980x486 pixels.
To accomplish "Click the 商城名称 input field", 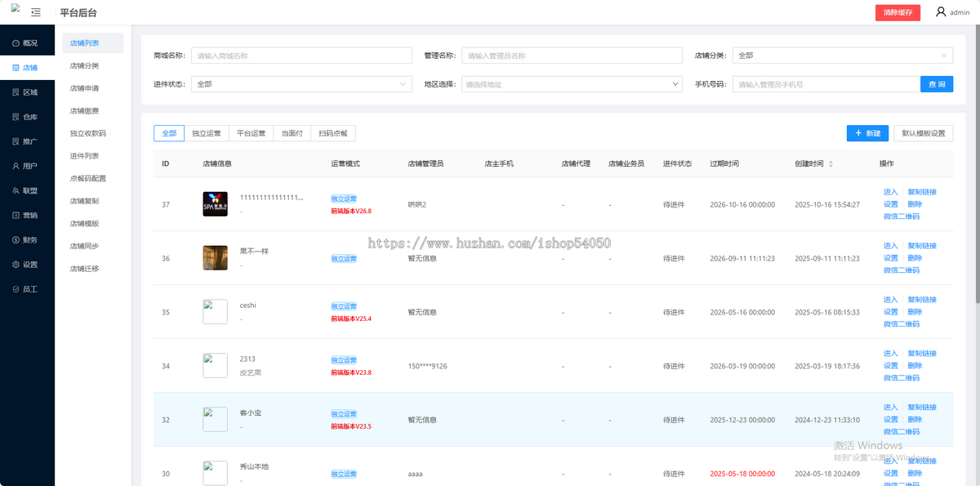I will click(x=301, y=55).
